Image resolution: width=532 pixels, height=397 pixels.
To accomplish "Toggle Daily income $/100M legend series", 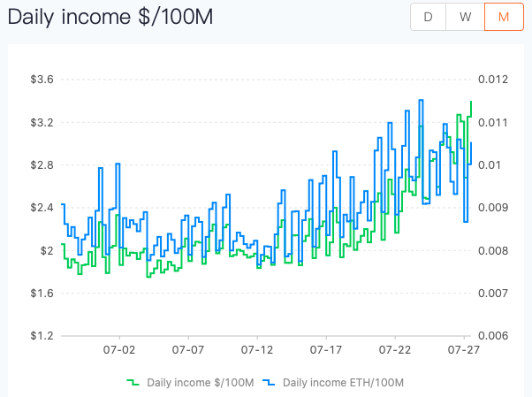I will (200, 382).
